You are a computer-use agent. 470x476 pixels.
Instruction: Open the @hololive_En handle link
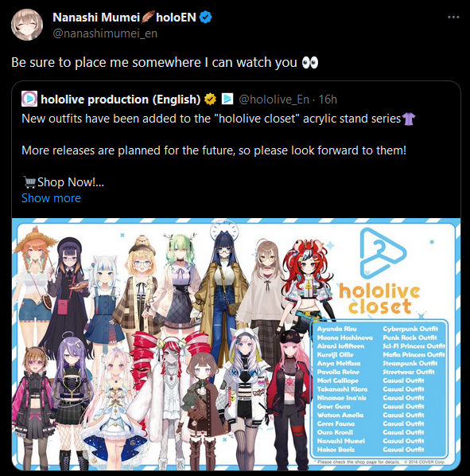[x=274, y=99]
